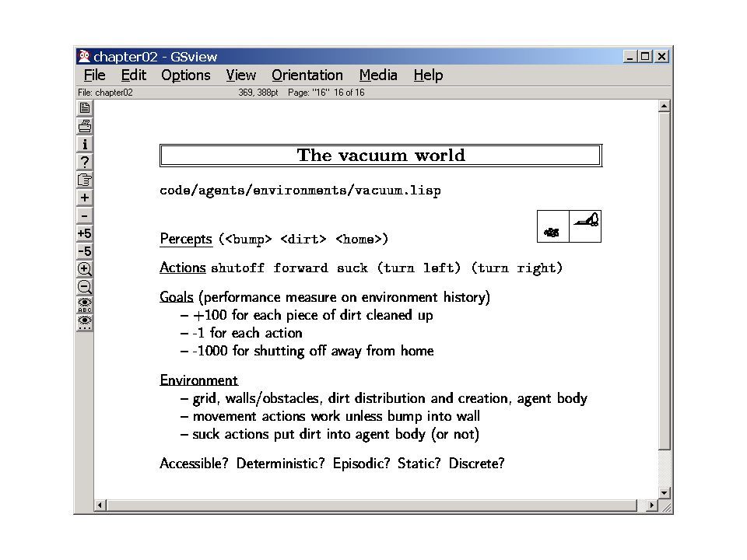Open the Options menu
747x560 pixels.
tap(186, 75)
